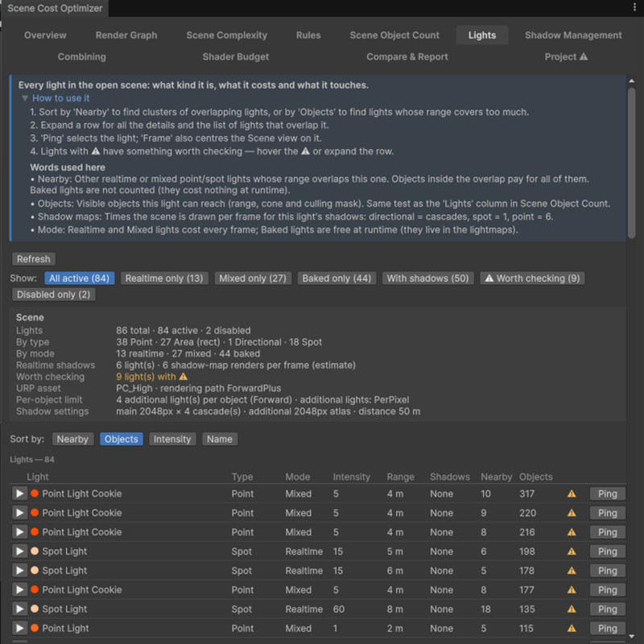Filter to Baked only (44) lights

(x=336, y=279)
